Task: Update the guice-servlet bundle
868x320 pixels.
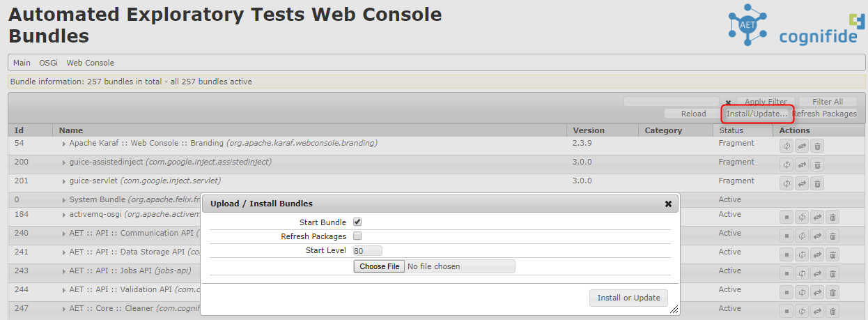Action: 802,184
